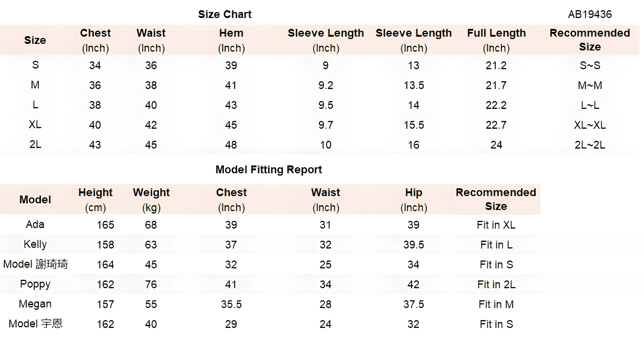Click the 2L~2L recommended size cell
Image resolution: width=644 pixels, height=346 pixels.
[x=590, y=145]
